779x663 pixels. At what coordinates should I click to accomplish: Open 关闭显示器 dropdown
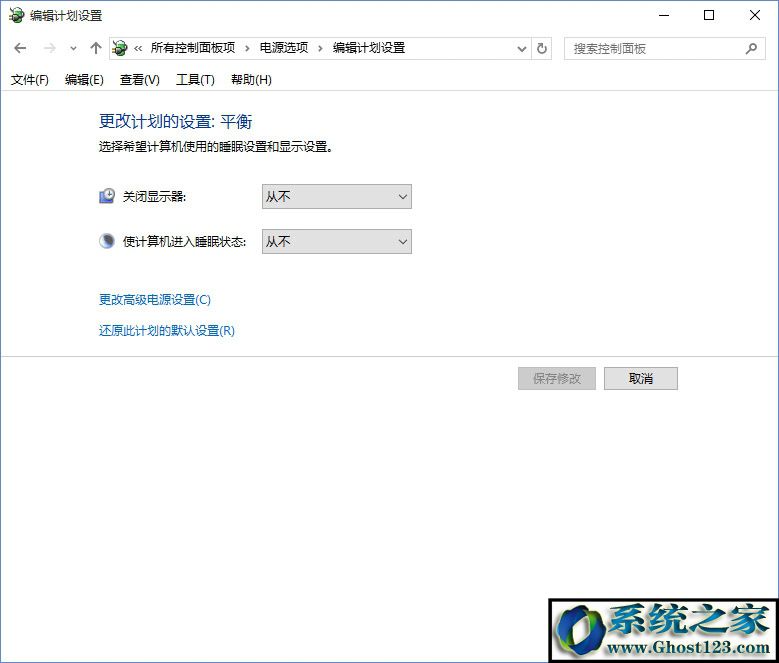pos(337,197)
